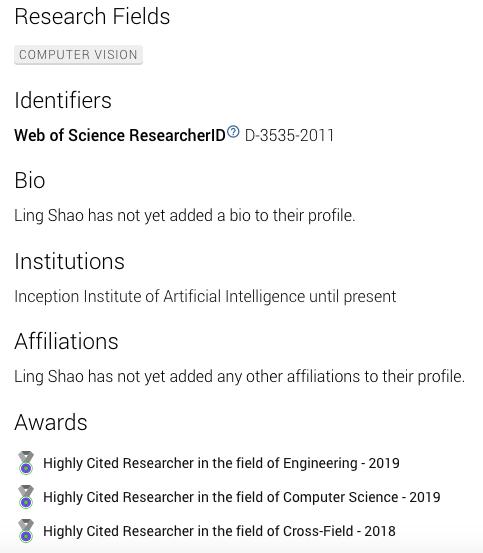Select the COMPUTER VISION research field tag

[x=78, y=55]
